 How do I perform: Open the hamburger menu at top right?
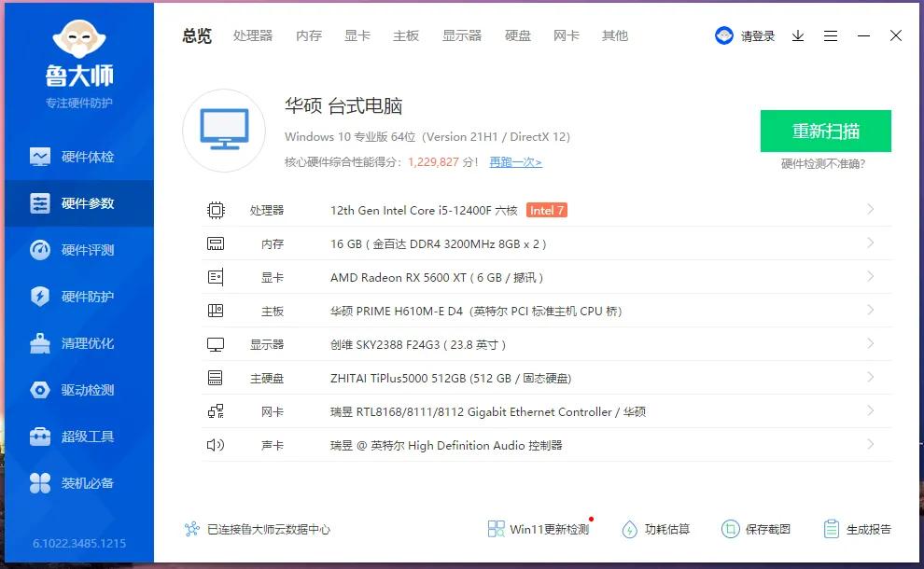pos(831,35)
